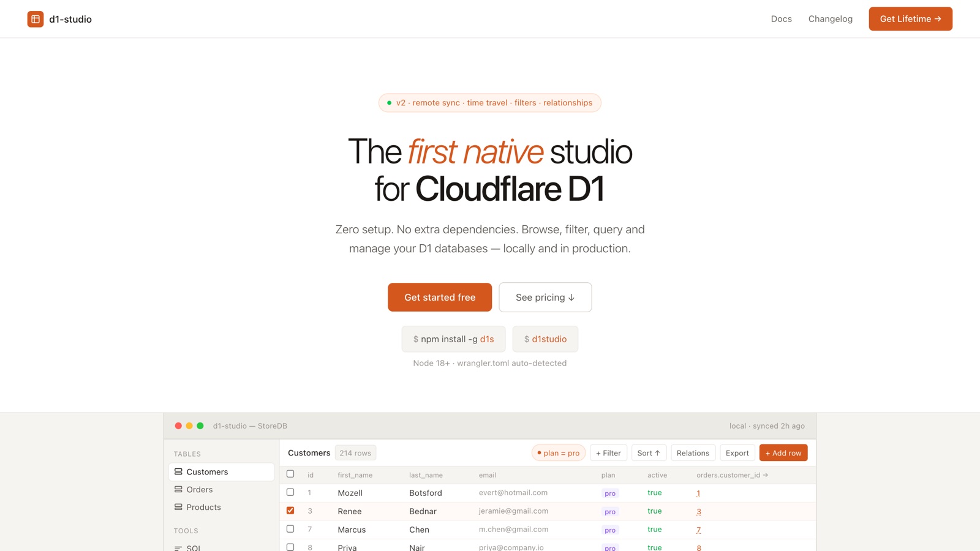The image size is (980, 551).
Task: Open the related order link 1 for Mozell
Action: 698,493
